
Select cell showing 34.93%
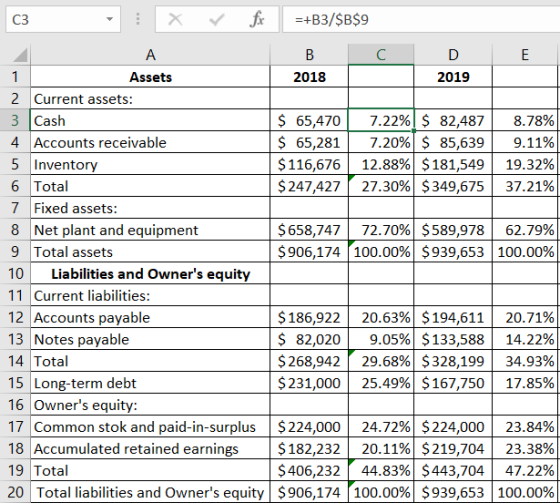click(524, 361)
